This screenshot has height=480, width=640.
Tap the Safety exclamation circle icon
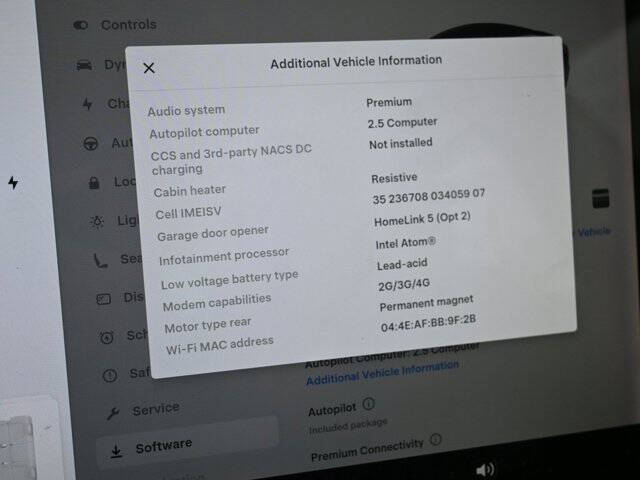click(x=110, y=376)
